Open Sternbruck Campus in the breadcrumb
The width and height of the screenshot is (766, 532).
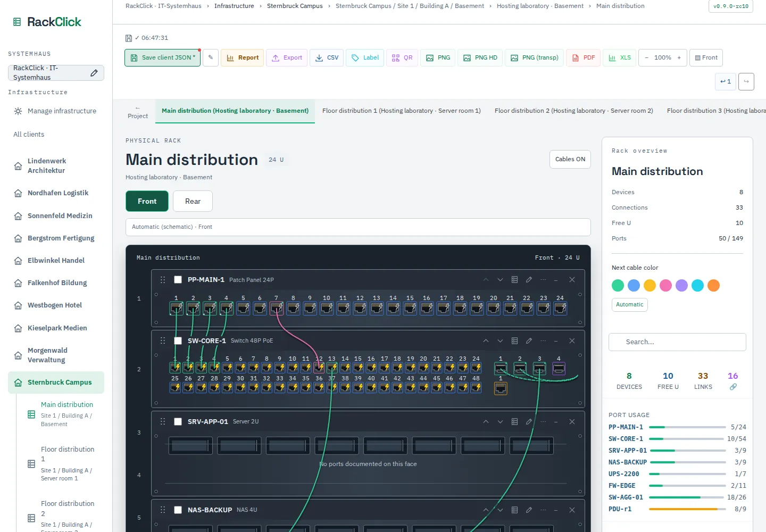tap(295, 6)
